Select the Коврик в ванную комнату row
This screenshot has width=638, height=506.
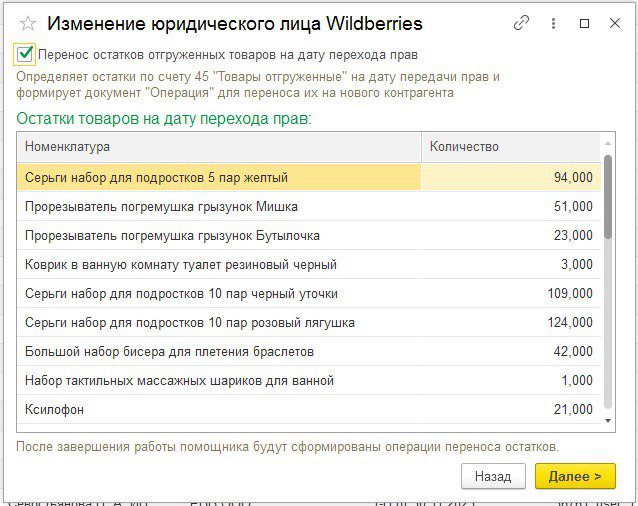(218, 265)
